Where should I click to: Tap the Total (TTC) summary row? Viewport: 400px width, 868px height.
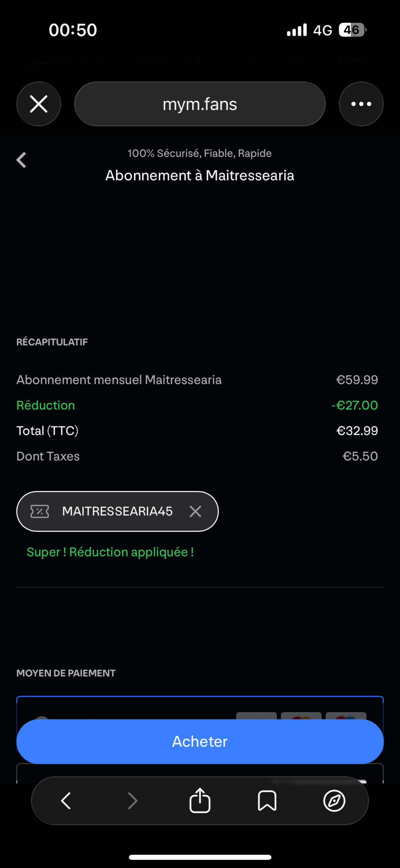197,431
